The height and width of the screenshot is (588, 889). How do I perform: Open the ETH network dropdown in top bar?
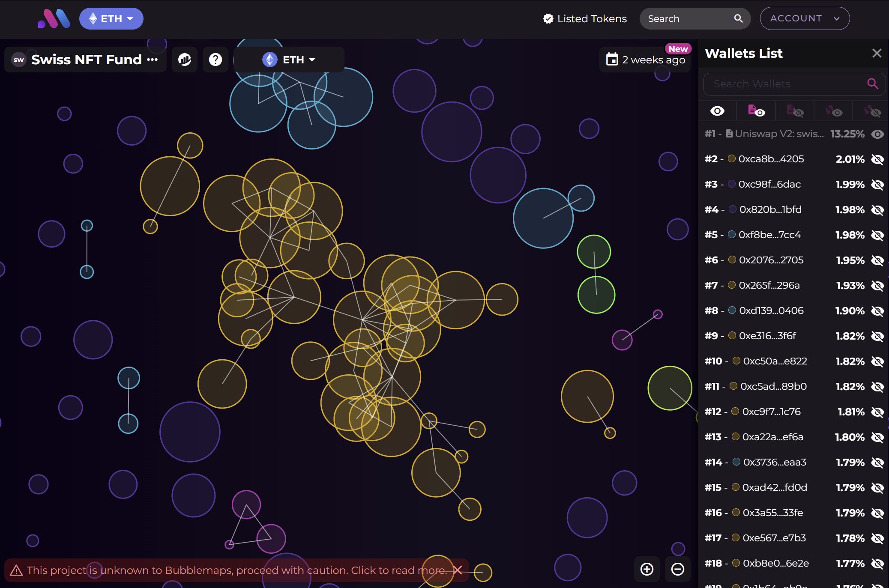(111, 18)
